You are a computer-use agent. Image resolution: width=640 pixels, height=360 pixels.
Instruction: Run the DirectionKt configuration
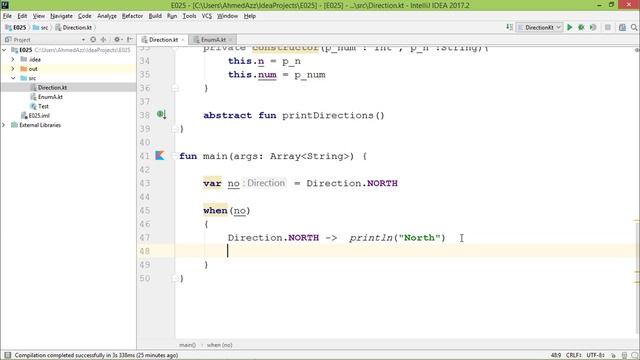570,27
